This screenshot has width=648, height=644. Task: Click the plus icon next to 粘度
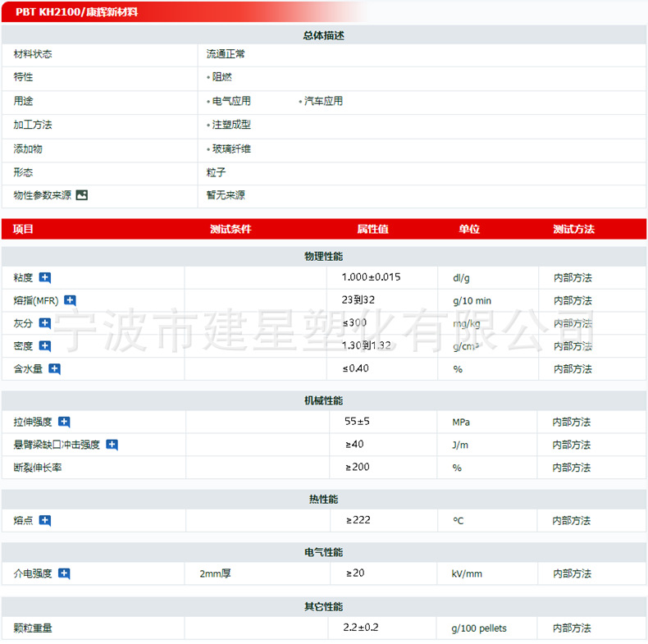pos(44,278)
